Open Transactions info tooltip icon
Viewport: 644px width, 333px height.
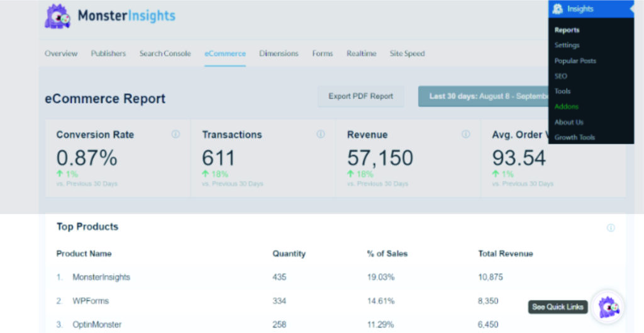click(321, 134)
